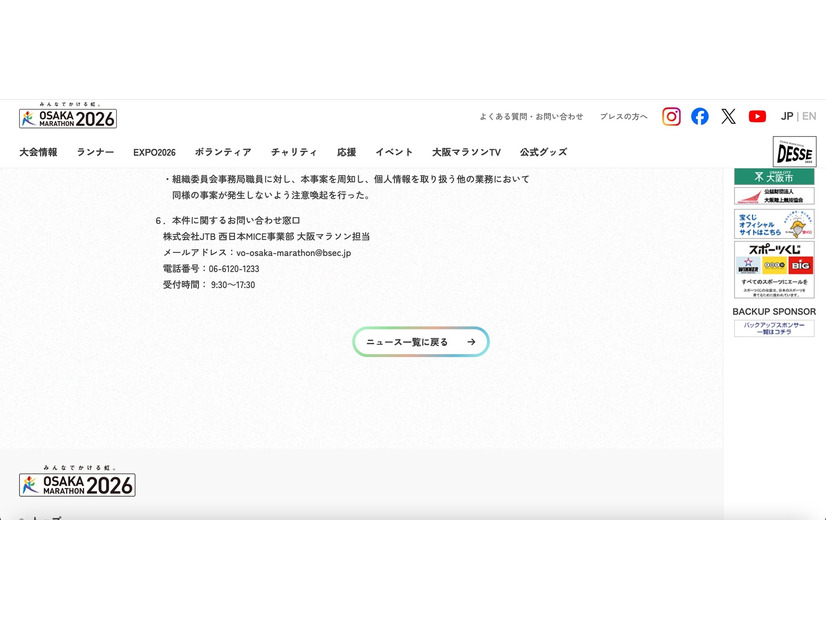This screenshot has width=826, height=620.
Task: Select JP as the display language
Action: tap(786, 116)
